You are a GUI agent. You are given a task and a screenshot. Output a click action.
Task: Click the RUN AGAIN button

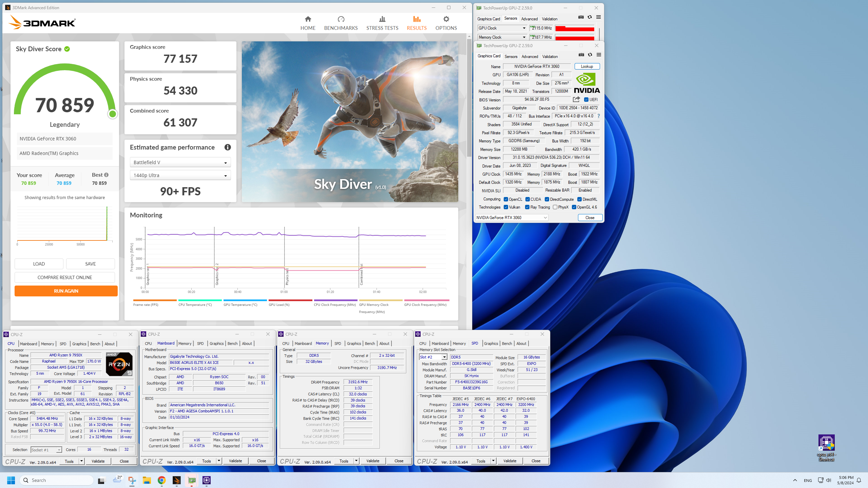[66, 291]
